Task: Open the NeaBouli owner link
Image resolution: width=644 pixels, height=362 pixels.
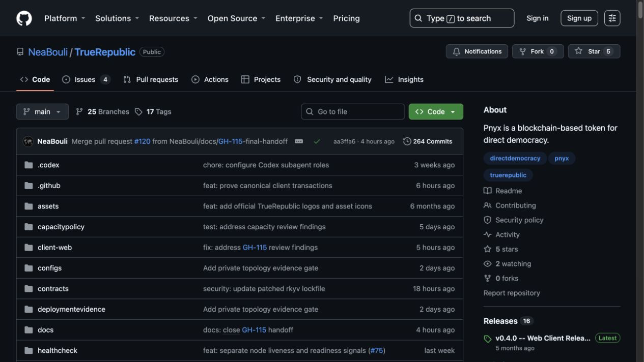Action: coord(48,52)
